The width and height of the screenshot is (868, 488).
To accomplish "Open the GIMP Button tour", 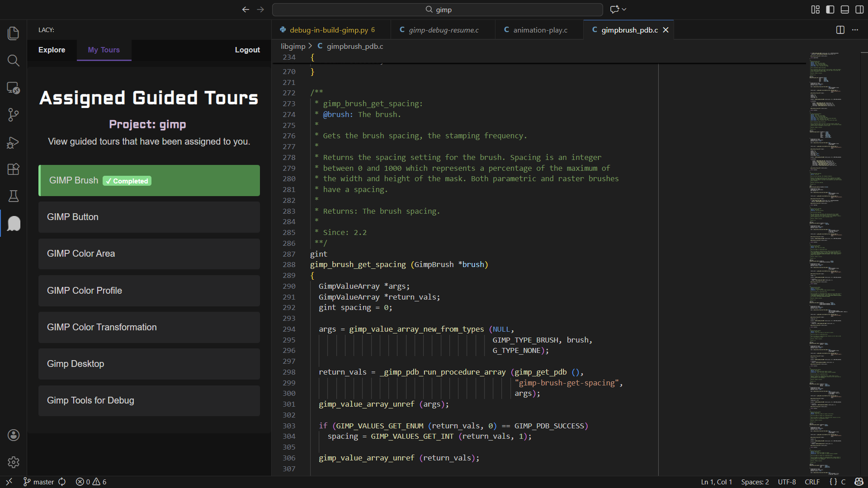I will pos(149,217).
